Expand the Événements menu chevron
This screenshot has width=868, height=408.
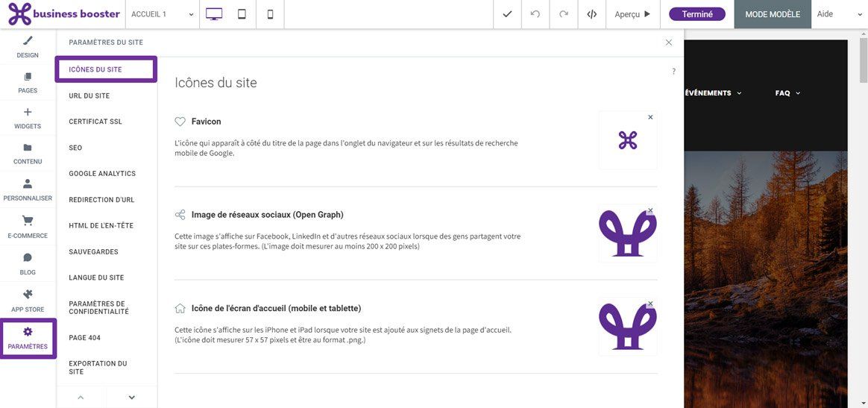[x=739, y=93]
